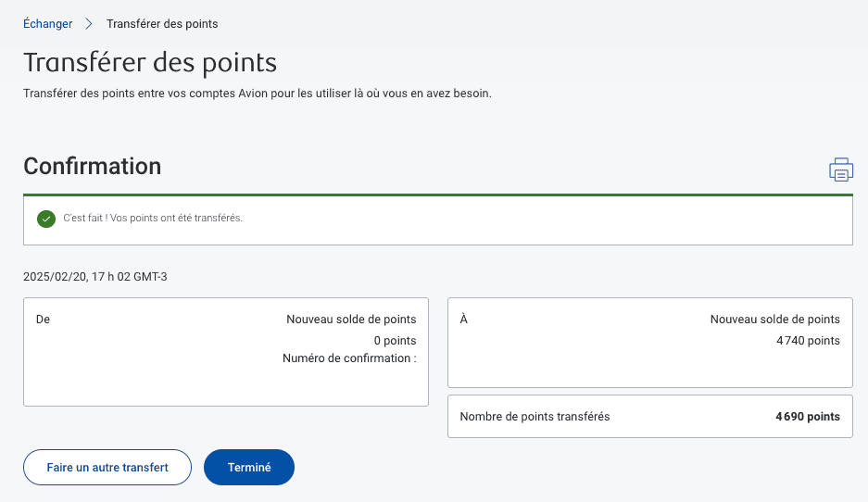The image size is (868, 502).
Task: Click the 'Transférer des points' page title
Action: pos(150,63)
